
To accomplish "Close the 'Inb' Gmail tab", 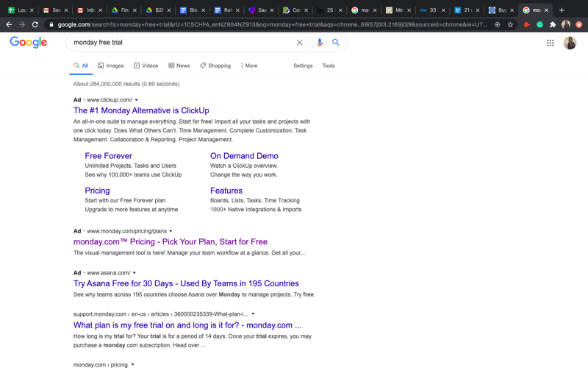I will [x=100, y=10].
